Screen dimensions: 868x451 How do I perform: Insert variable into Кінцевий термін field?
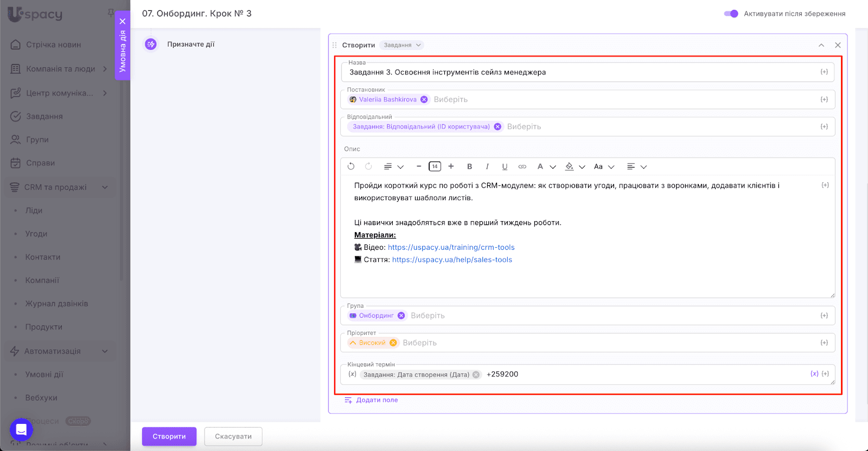[x=825, y=373]
